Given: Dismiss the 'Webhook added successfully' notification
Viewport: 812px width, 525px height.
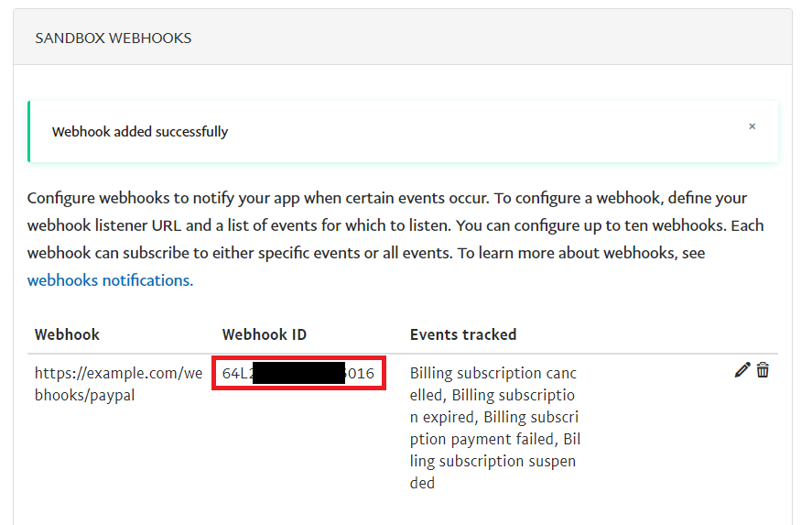Looking at the screenshot, I should point(752,126).
